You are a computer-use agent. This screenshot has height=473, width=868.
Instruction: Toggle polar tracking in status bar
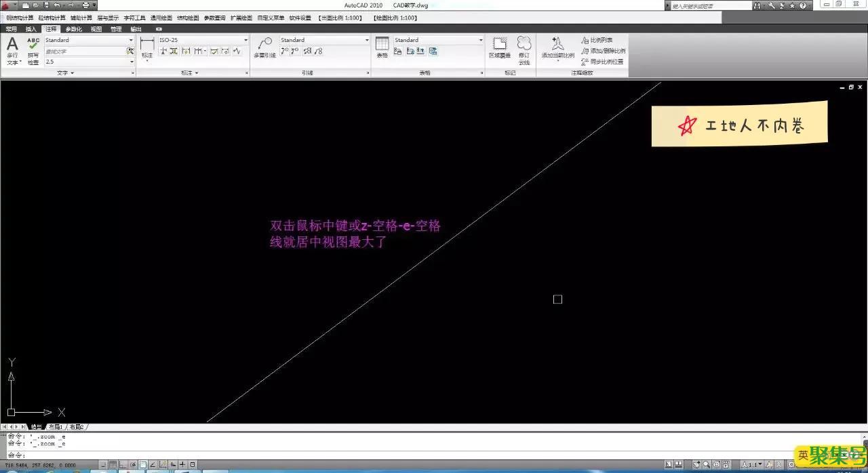pyautogui.click(x=133, y=465)
